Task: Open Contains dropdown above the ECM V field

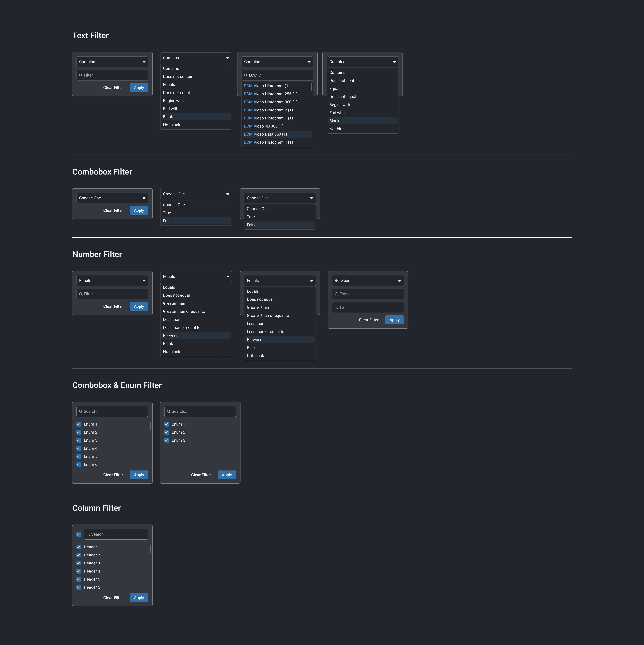Action: [x=277, y=62]
